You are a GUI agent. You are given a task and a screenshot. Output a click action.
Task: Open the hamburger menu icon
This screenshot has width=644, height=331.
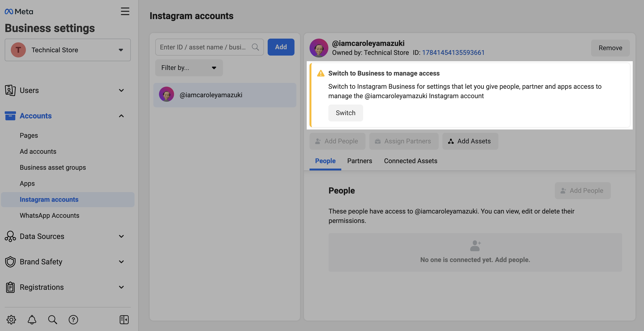pyautogui.click(x=125, y=11)
